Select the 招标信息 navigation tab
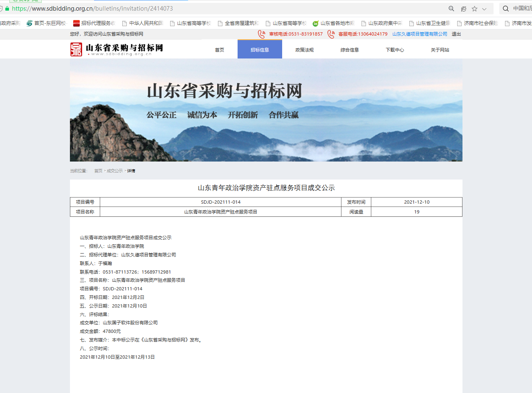Screen dimensions: 532x393 pyautogui.click(x=260, y=50)
